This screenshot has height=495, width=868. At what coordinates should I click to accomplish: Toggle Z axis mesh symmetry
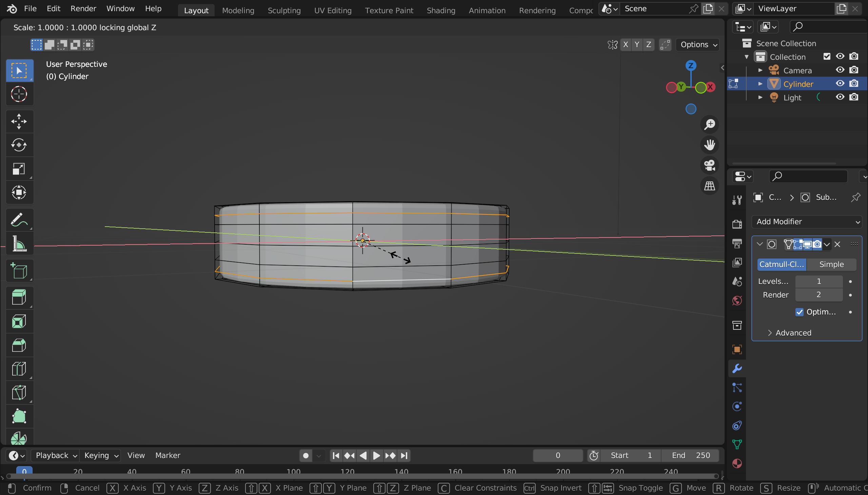[649, 44]
